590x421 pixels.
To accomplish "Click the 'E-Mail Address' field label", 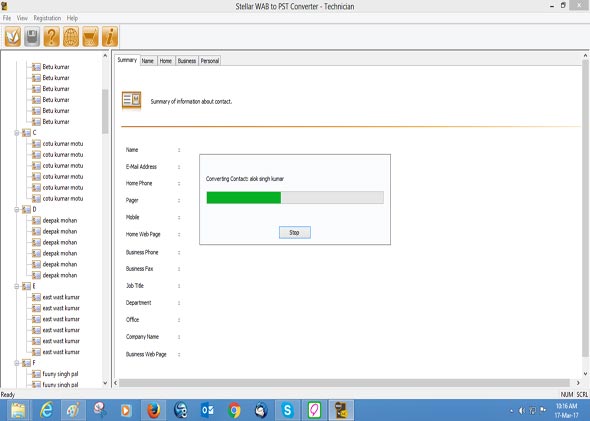I will (x=141, y=167).
